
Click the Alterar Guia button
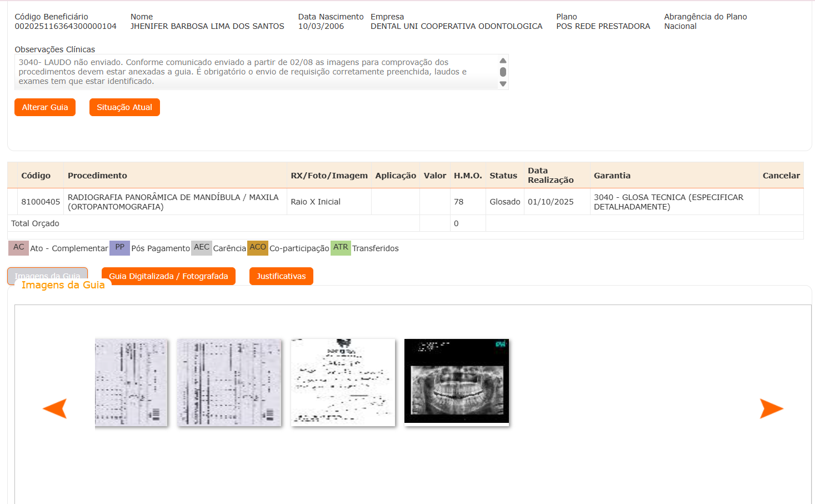45,107
